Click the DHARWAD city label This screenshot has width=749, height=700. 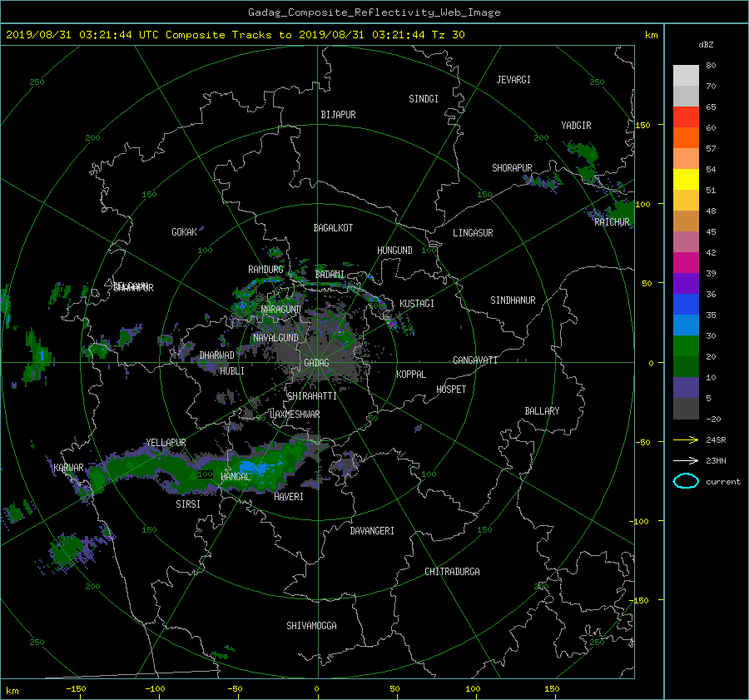[217, 355]
